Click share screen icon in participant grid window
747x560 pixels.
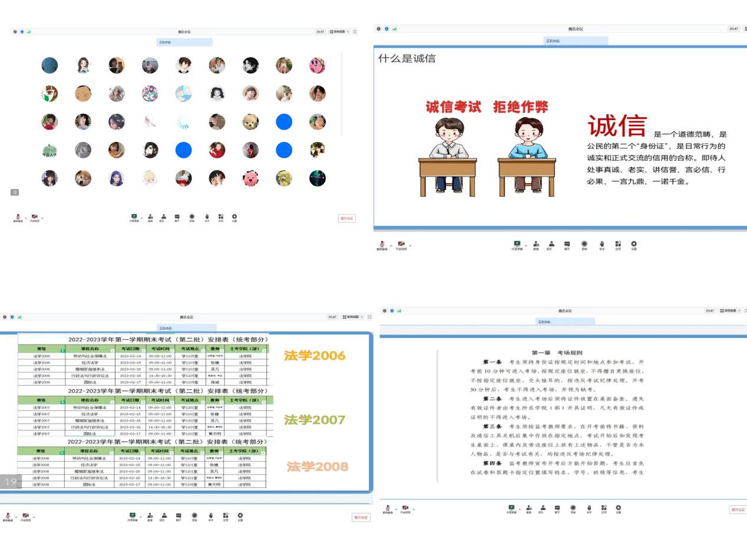pos(134,217)
